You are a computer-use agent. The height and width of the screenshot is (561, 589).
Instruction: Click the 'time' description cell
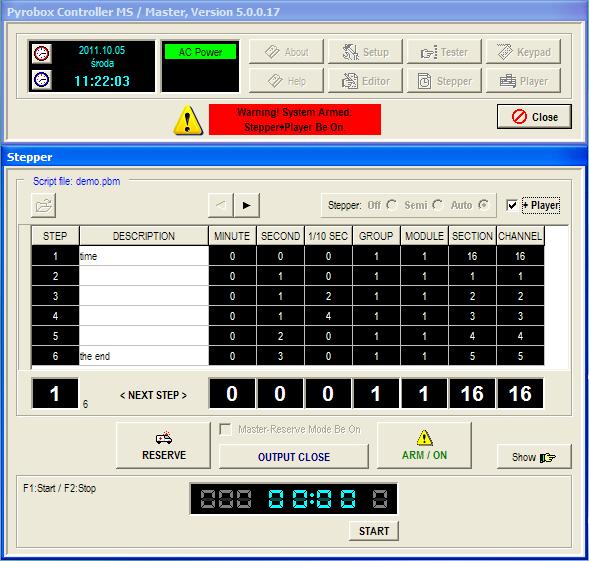tap(144, 256)
